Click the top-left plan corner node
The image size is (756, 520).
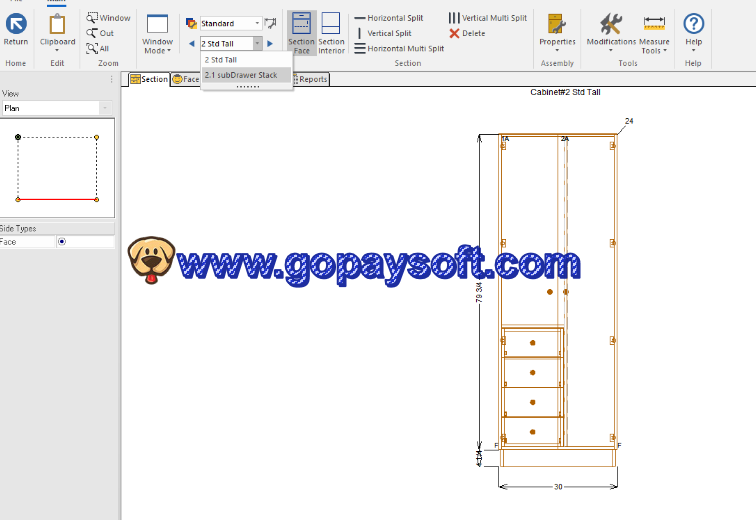click(18, 137)
